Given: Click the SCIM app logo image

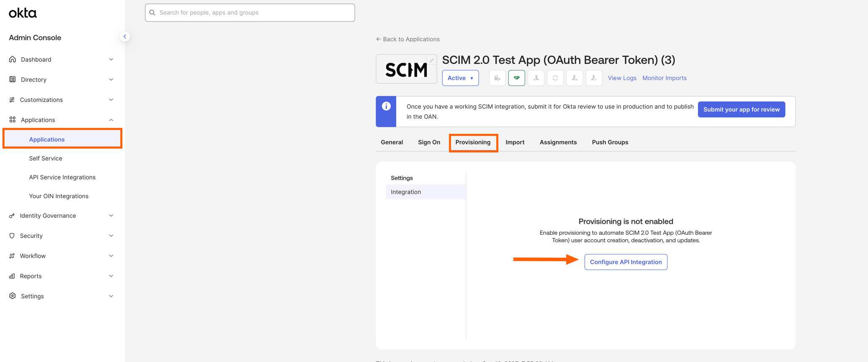Looking at the screenshot, I should click(406, 69).
